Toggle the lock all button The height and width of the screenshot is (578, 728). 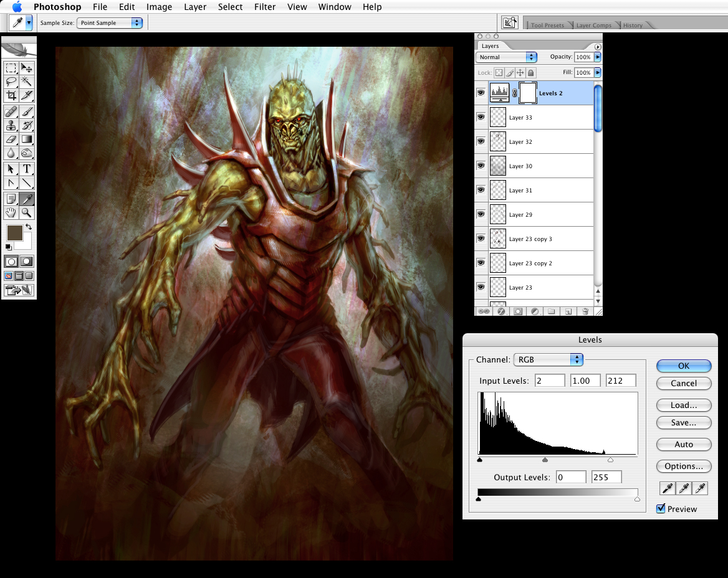click(531, 72)
